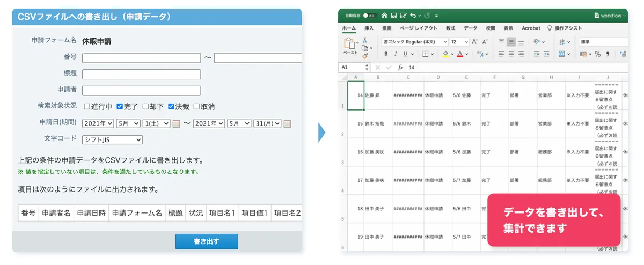Click the 申請者 text input field
The height and width of the screenshot is (265, 644).
pos(142,91)
